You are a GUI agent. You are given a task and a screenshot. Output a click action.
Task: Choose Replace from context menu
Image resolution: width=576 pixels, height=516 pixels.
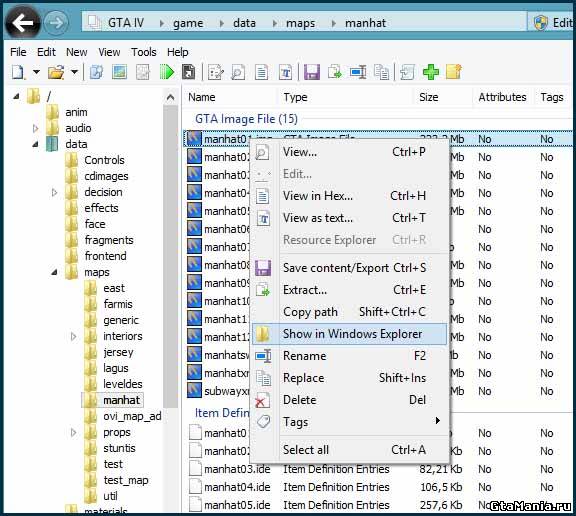[x=349, y=378]
